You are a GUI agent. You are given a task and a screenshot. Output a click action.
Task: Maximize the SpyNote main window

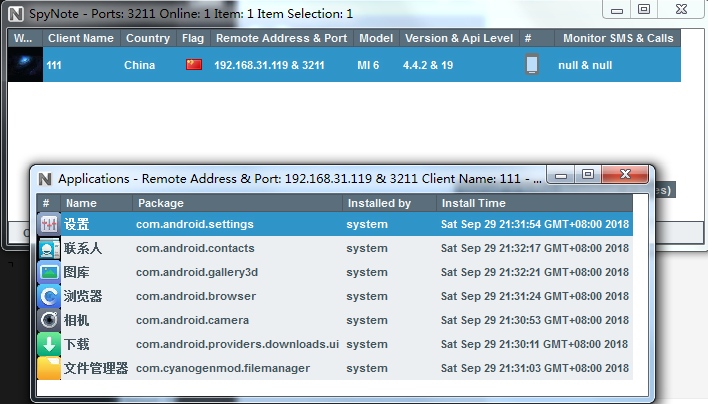click(x=644, y=9)
